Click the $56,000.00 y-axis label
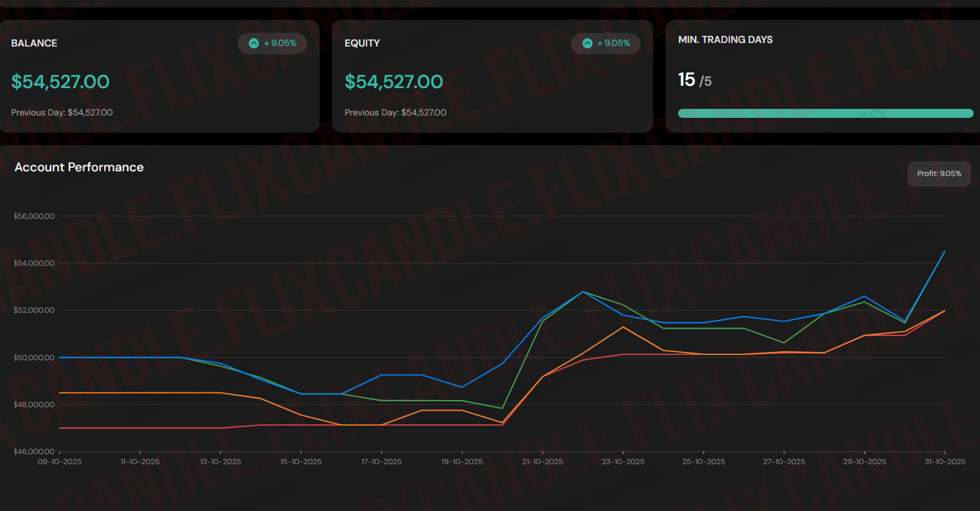Image resolution: width=980 pixels, height=511 pixels. [34, 216]
